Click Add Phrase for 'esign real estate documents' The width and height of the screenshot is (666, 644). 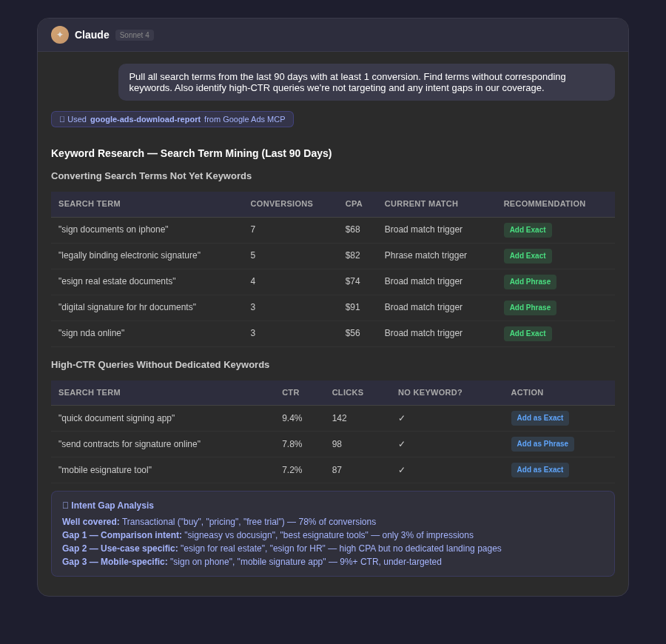tap(530, 281)
